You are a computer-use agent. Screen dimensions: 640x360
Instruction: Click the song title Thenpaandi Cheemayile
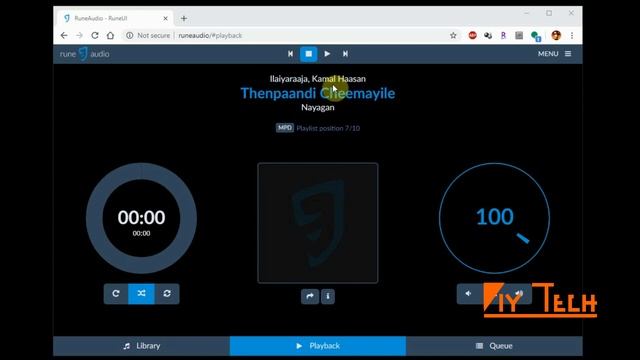[318, 93]
